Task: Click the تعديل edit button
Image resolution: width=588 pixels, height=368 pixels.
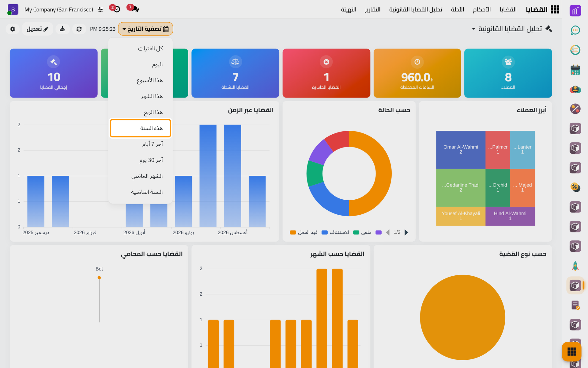Action: 37,29
